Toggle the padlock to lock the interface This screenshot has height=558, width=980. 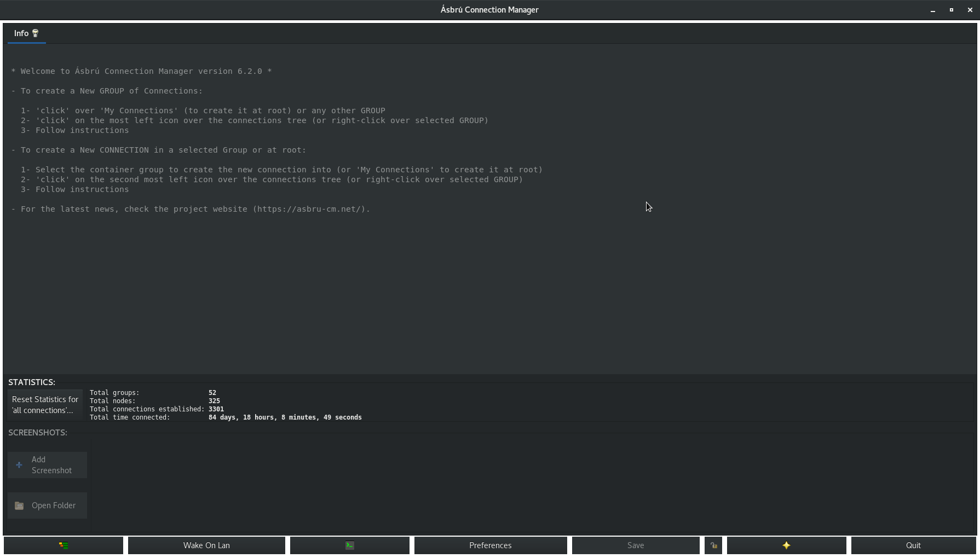(x=713, y=545)
